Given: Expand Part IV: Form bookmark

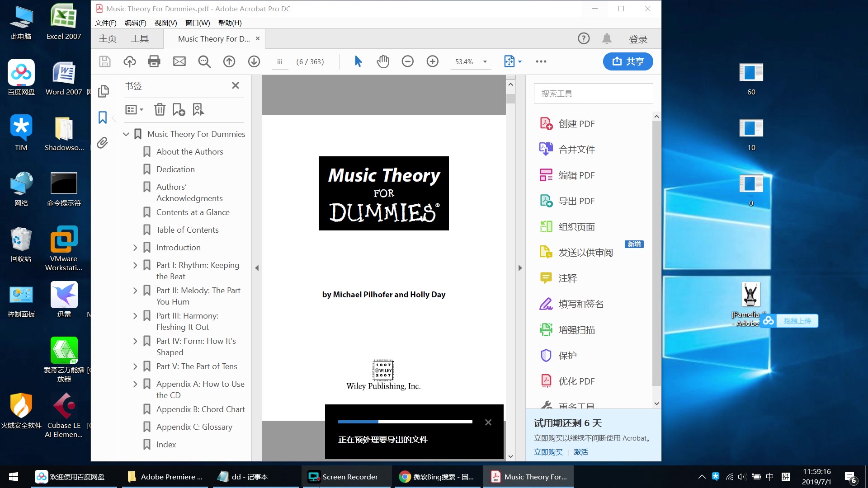Looking at the screenshot, I should tap(135, 341).
